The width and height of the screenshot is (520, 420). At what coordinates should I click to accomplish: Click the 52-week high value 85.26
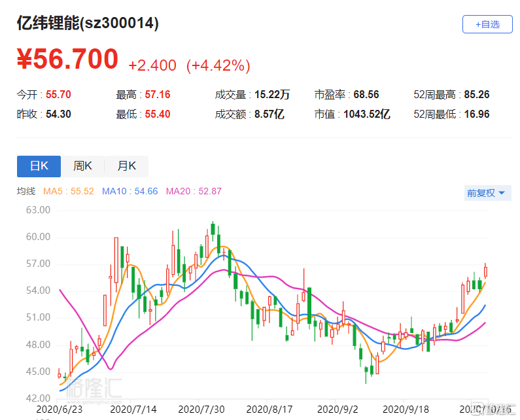click(477, 95)
